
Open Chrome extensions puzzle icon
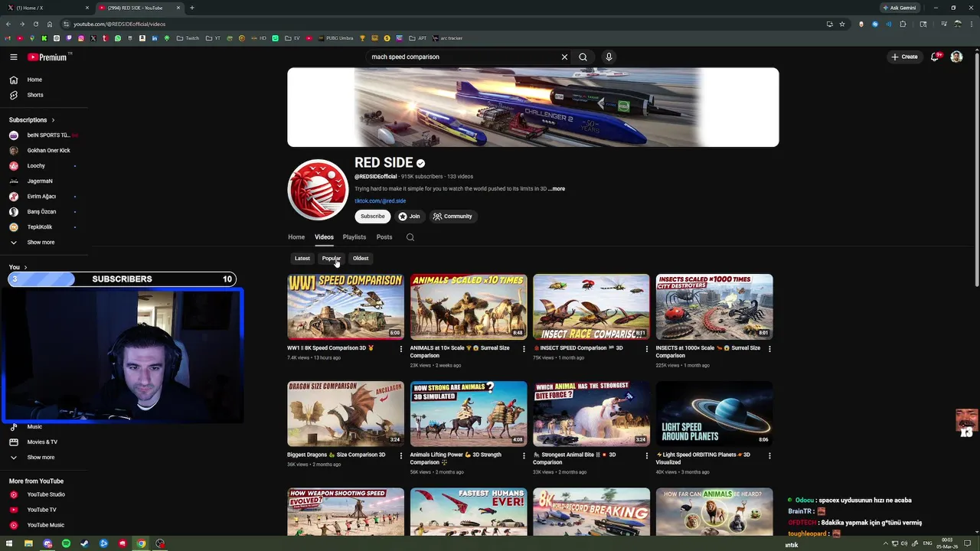click(903, 24)
